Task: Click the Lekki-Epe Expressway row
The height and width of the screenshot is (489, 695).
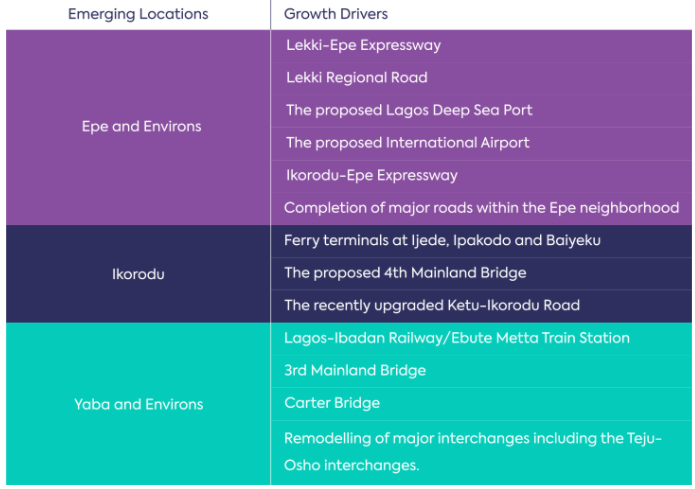Action: pyautogui.click(x=363, y=45)
